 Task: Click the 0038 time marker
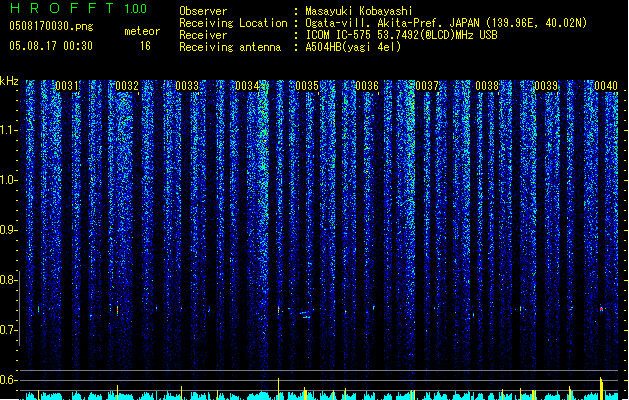tap(487, 86)
